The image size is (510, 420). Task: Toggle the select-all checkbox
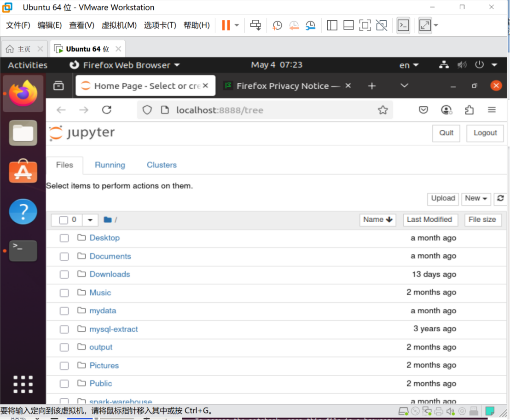click(64, 220)
